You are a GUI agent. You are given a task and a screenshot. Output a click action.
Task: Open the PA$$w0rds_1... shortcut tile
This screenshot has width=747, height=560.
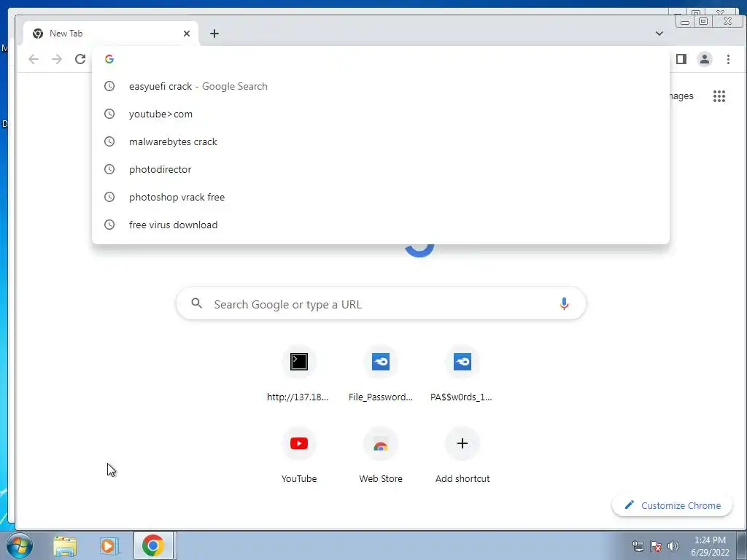462,375
